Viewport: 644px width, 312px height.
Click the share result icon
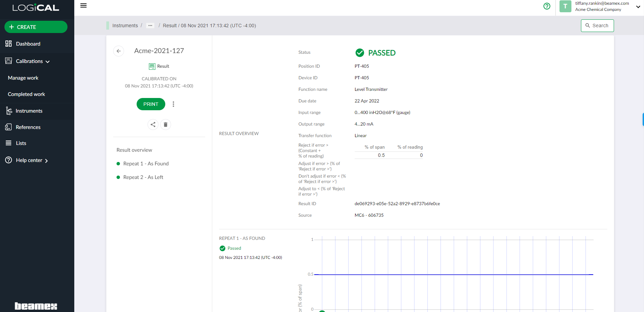coord(153,125)
